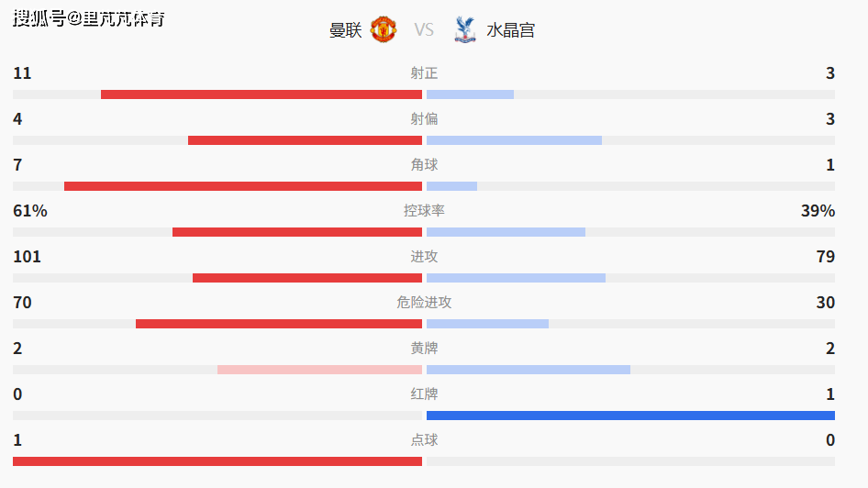Click the red 点球 bar on the left
This screenshot has height=488, width=868.
click(x=217, y=461)
